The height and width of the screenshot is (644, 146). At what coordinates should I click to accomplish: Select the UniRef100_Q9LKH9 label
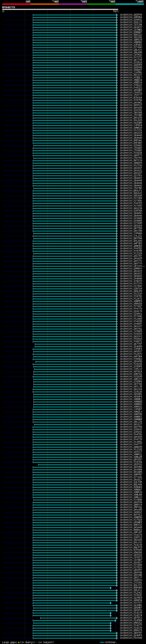point(131,52)
